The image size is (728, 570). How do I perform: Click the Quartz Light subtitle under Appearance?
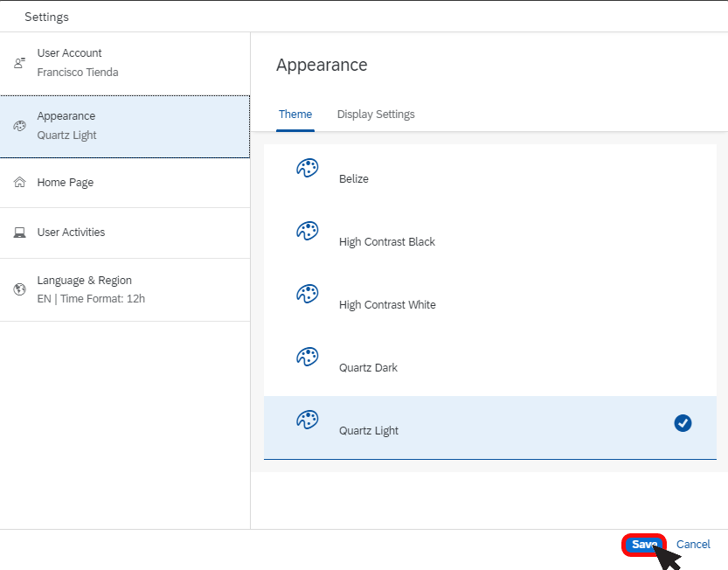coord(66,136)
